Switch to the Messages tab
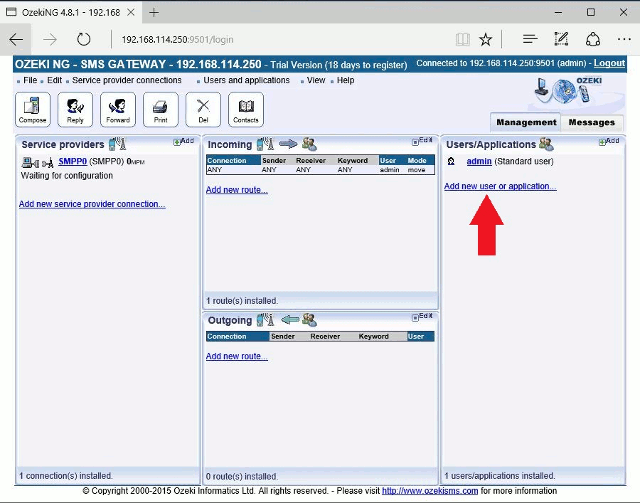This screenshot has width=640, height=503. point(591,122)
